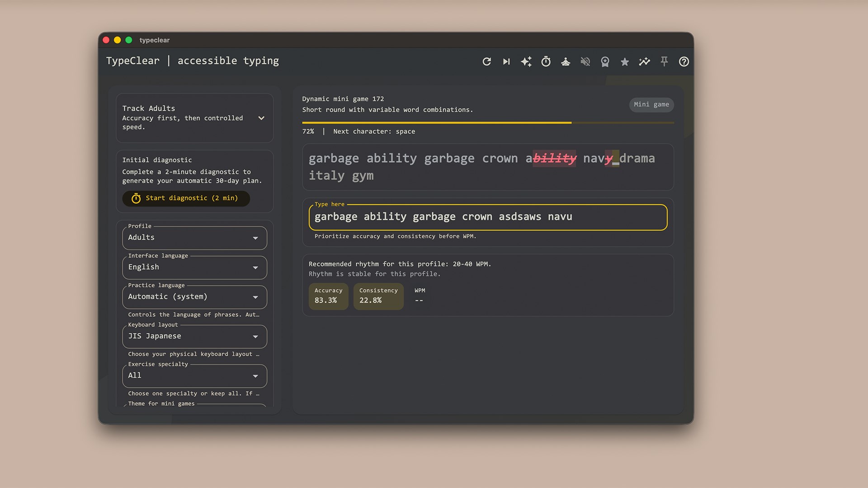
Task: Open the Exercise specialty dropdown
Action: [194, 375]
